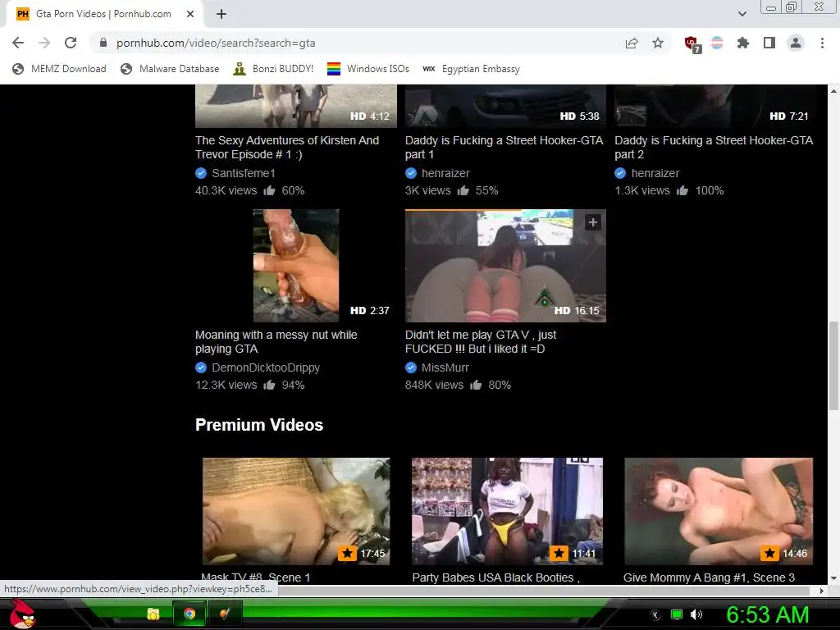Screen dimensions: 840x630
Task: Open the file explorer taskbar icon
Action: click(x=153, y=614)
